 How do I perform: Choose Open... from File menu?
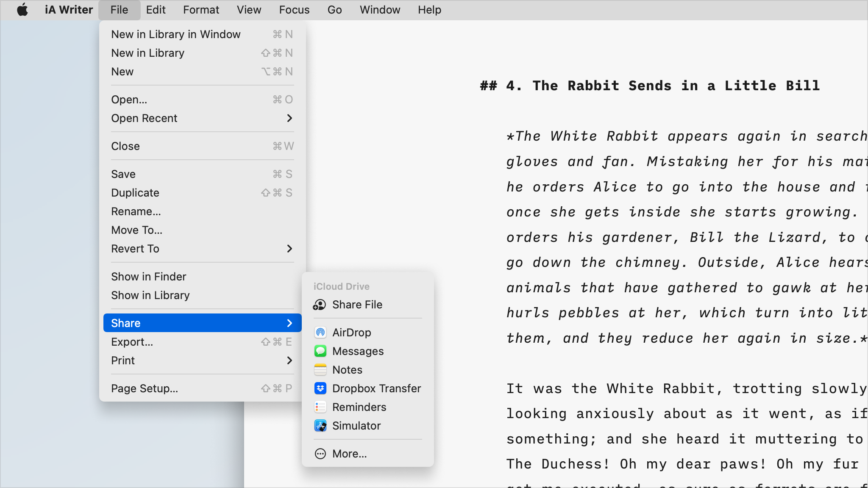pos(202,100)
